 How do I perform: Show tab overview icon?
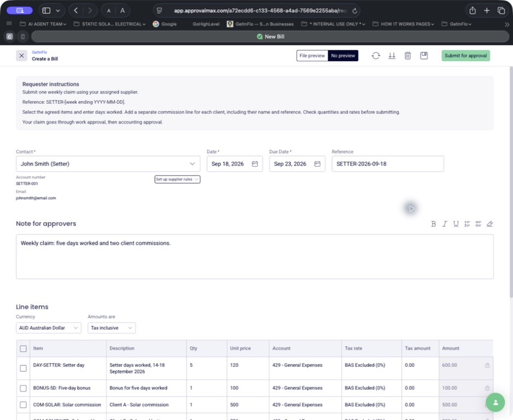pos(501,10)
